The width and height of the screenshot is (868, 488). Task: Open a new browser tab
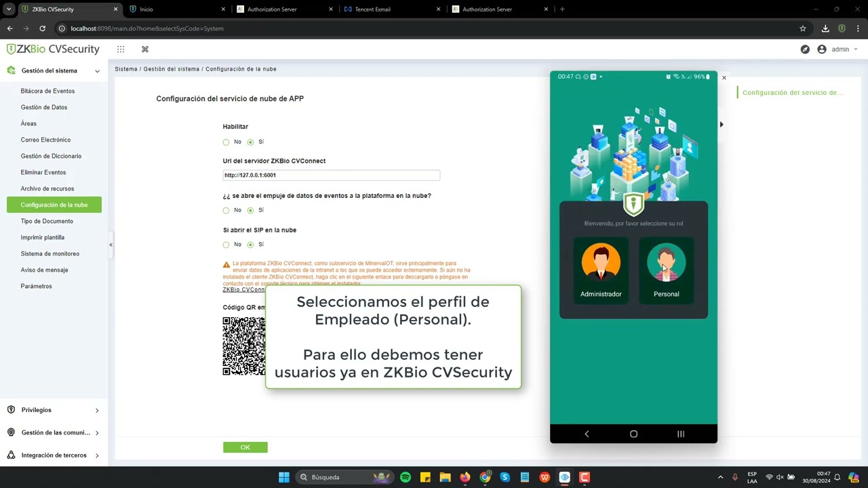pos(562,9)
